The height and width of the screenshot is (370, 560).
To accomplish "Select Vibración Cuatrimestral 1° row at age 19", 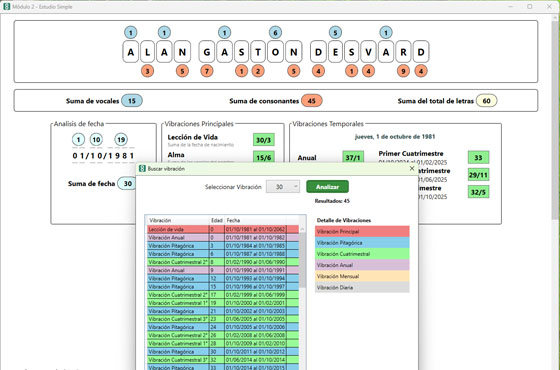I will coord(223,303).
